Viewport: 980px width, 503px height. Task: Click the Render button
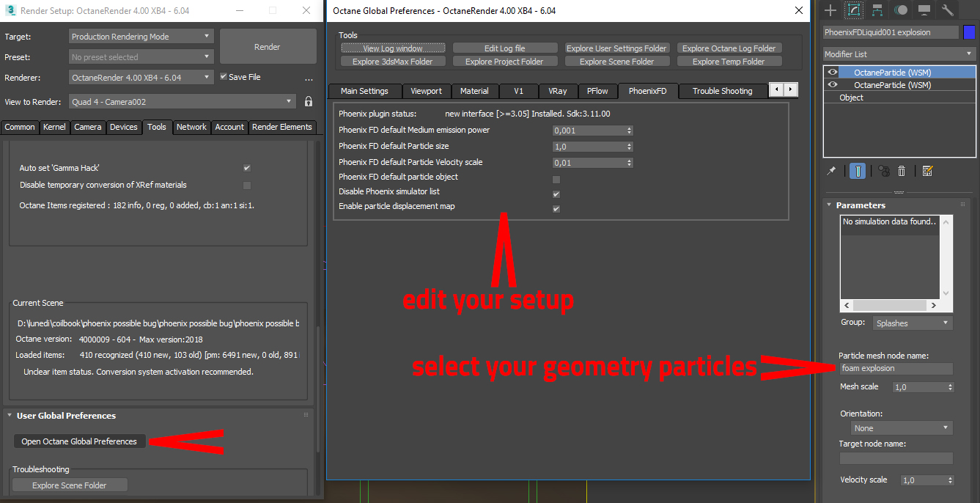[268, 47]
